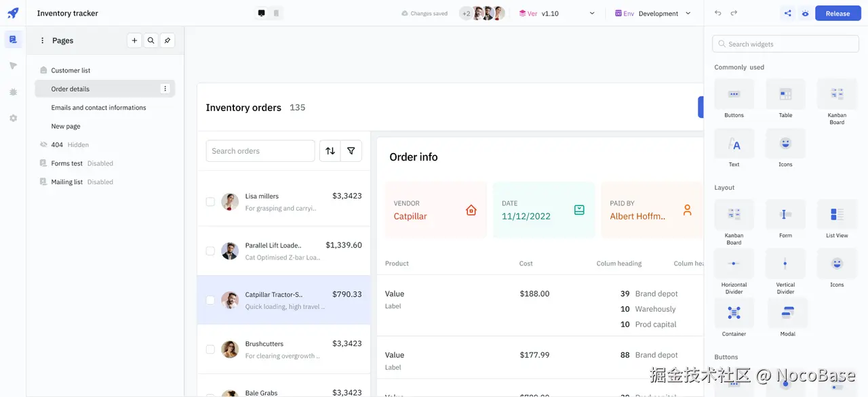This screenshot has height=397, width=868.
Task: Open the bug debugger sidebar icon
Action: (13, 92)
